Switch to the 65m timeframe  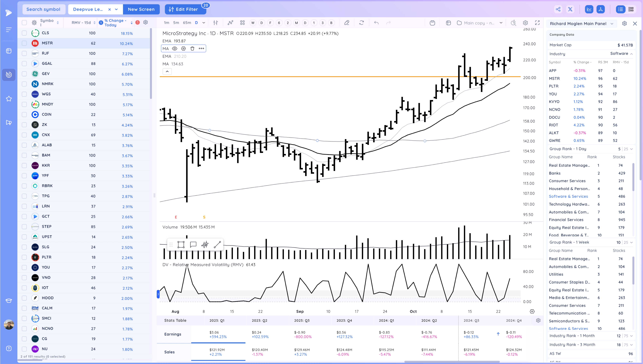point(187,23)
